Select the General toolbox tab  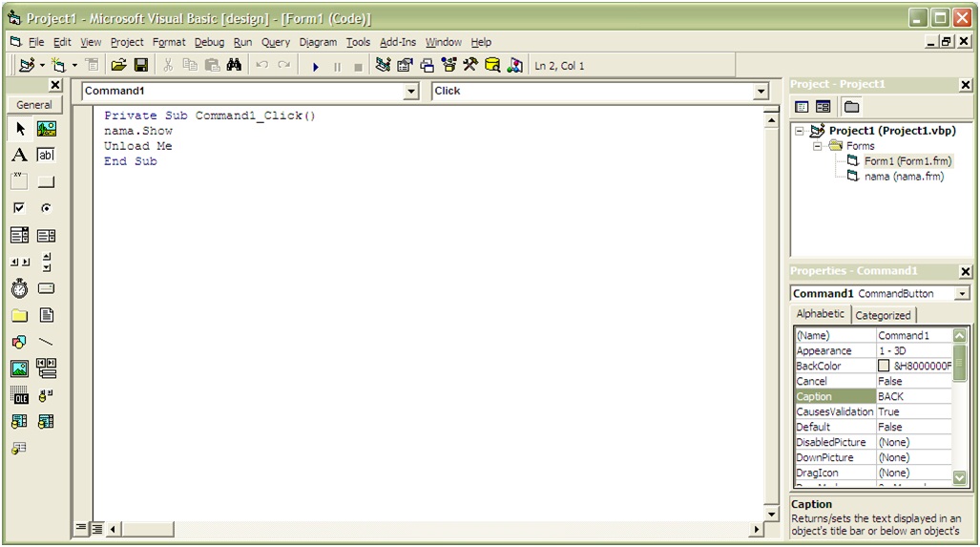coord(34,104)
